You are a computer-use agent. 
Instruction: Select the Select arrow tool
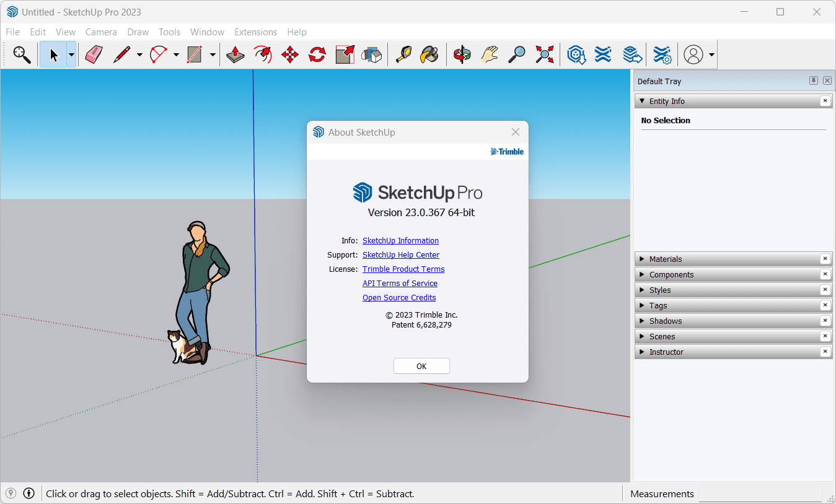tap(53, 55)
